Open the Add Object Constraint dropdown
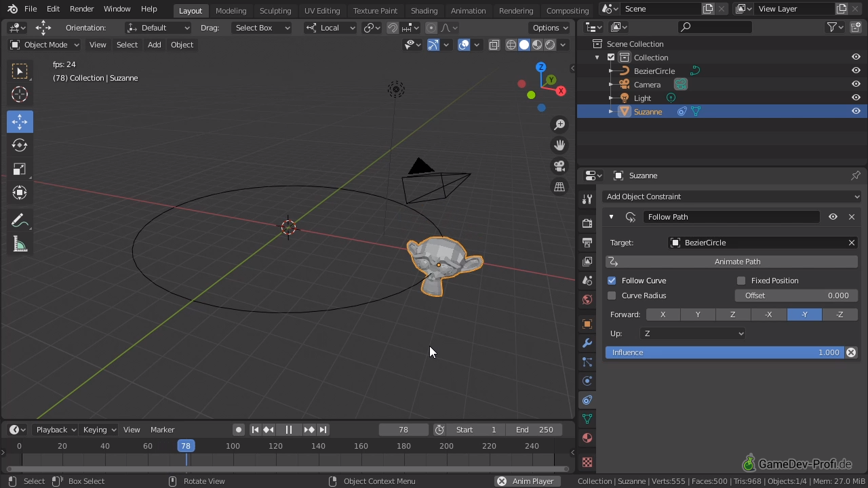Screen dimensions: 868x488 point(732,197)
